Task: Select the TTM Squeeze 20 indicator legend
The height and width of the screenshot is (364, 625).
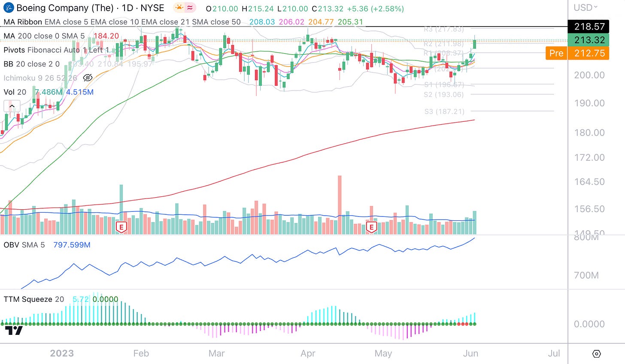Action: pyautogui.click(x=34, y=299)
